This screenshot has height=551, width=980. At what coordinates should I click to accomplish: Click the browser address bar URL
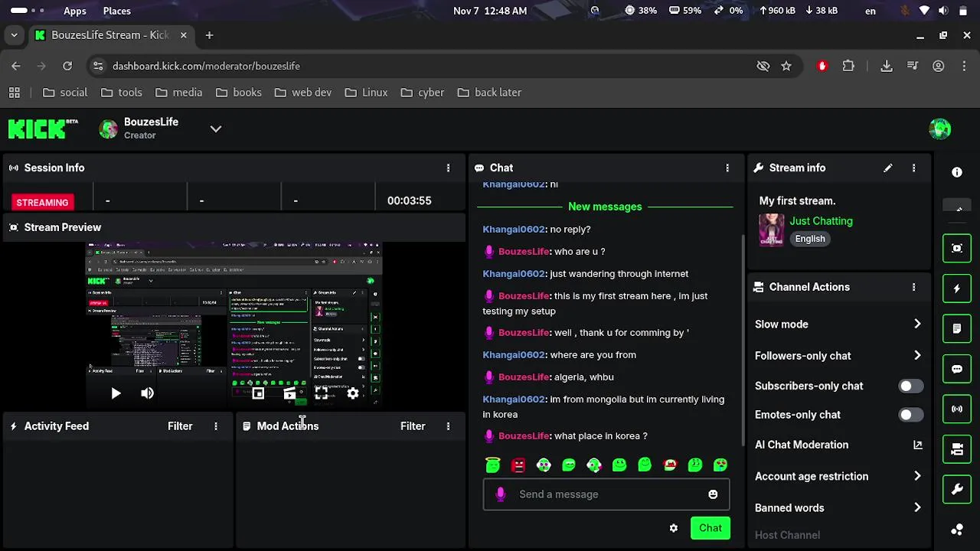click(206, 66)
